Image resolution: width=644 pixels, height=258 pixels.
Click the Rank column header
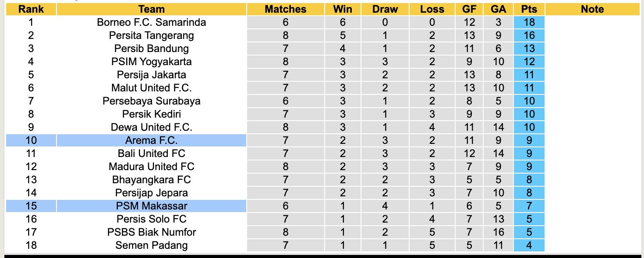coord(31,9)
